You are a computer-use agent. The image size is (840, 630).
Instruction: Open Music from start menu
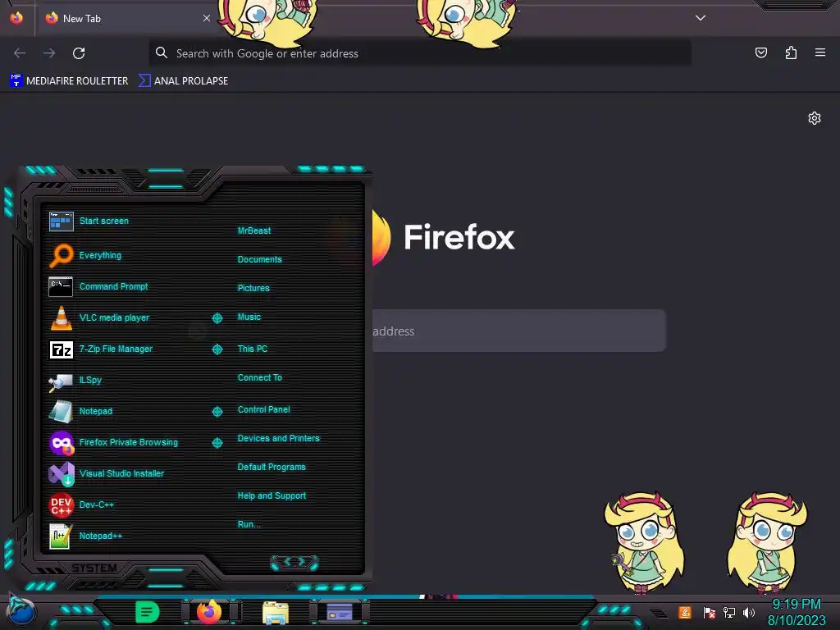[x=249, y=317]
